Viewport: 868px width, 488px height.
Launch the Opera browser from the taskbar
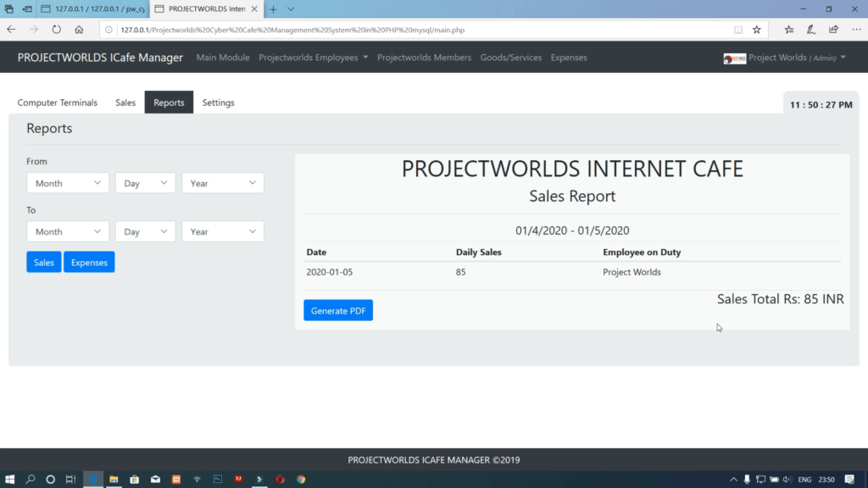(280, 480)
